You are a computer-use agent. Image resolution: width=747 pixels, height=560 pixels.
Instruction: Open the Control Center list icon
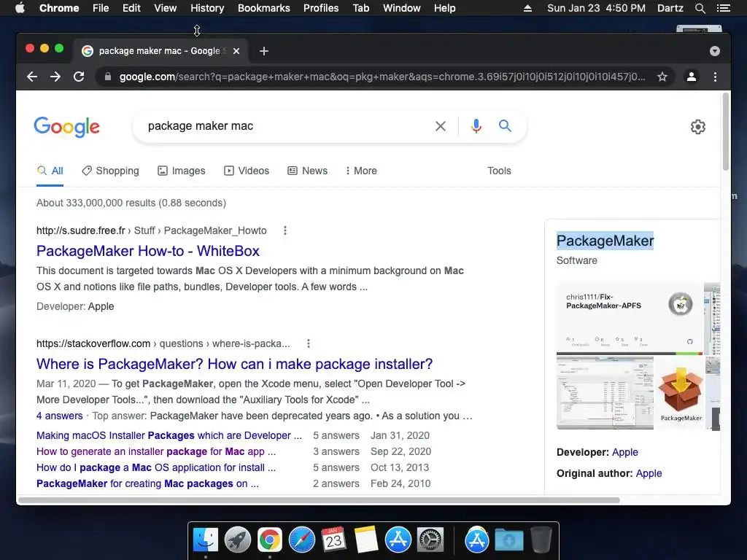click(x=724, y=8)
